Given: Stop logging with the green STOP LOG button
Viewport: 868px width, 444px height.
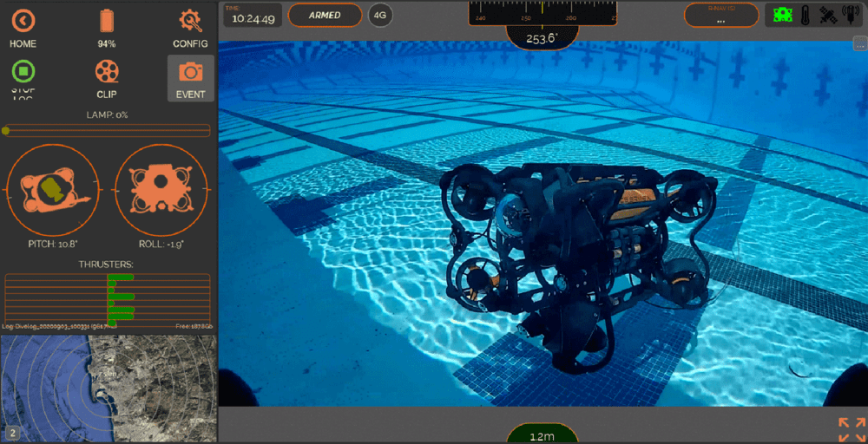Looking at the screenshot, I should point(23,71).
